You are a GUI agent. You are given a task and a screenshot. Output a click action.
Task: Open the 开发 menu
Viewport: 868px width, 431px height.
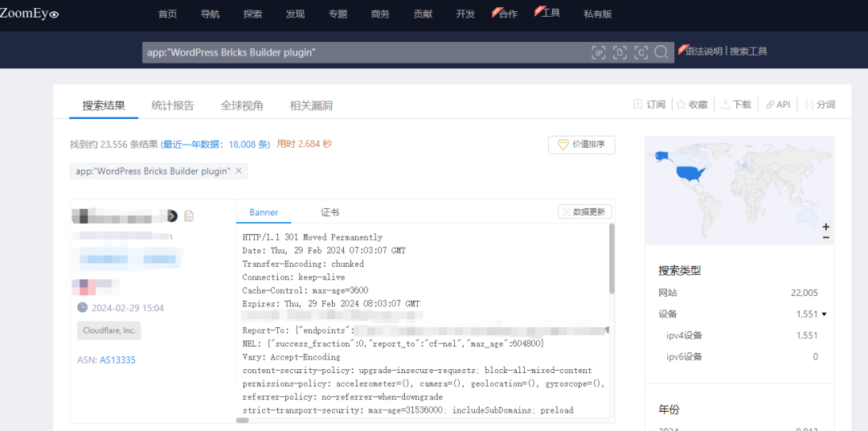tap(465, 14)
